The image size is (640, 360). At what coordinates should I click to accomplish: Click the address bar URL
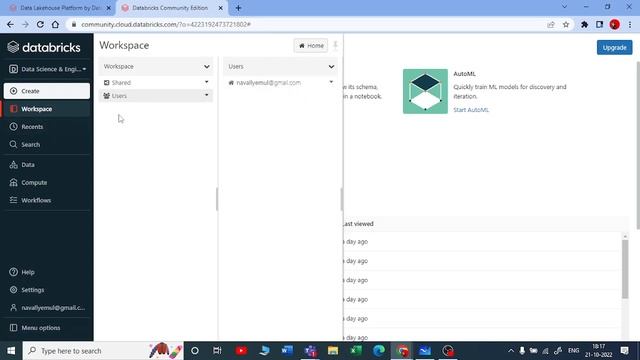(x=166, y=24)
